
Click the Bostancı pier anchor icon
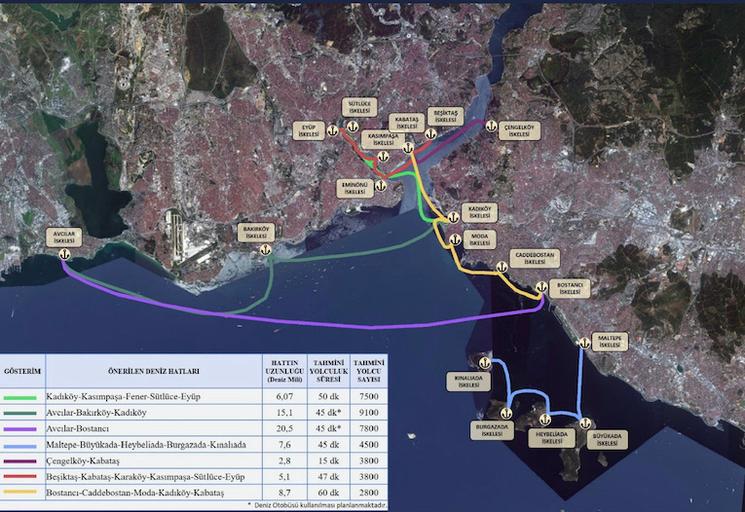(541, 288)
